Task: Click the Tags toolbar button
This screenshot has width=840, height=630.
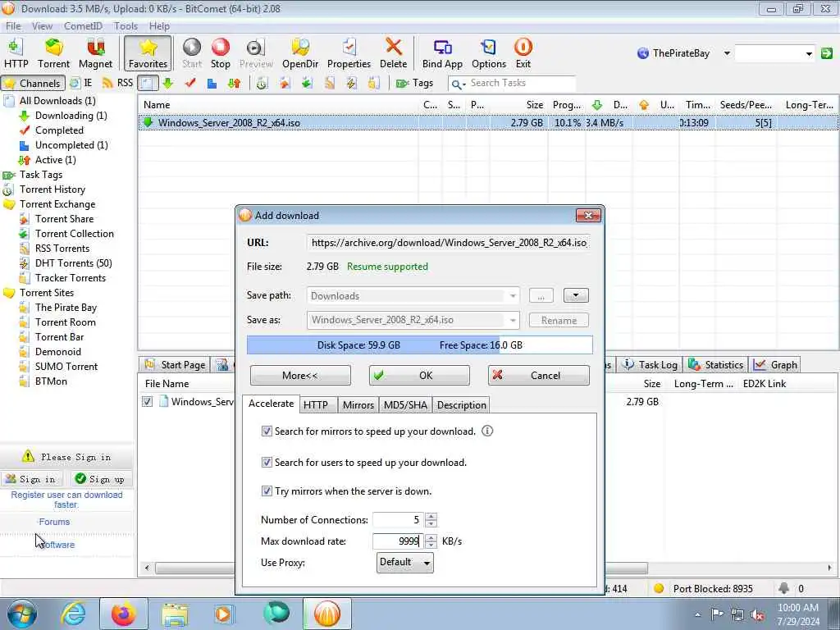Action: [x=414, y=83]
